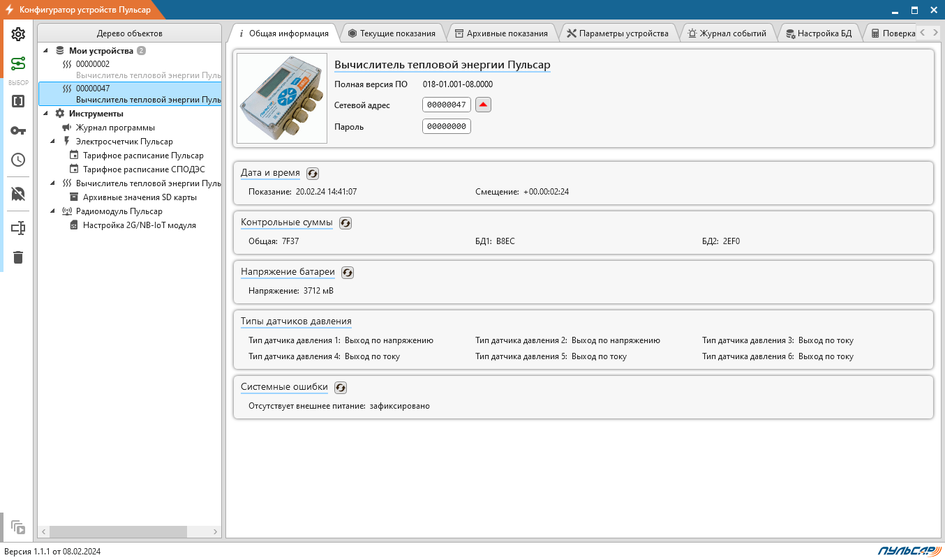Click the tree scrollbar right arrow

(216, 531)
